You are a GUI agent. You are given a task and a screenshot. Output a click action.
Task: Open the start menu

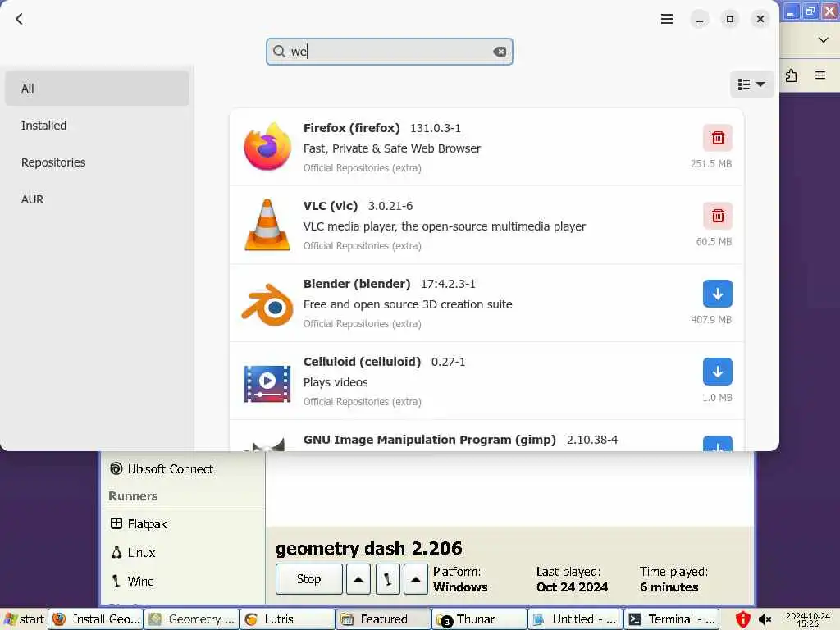click(x=24, y=619)
